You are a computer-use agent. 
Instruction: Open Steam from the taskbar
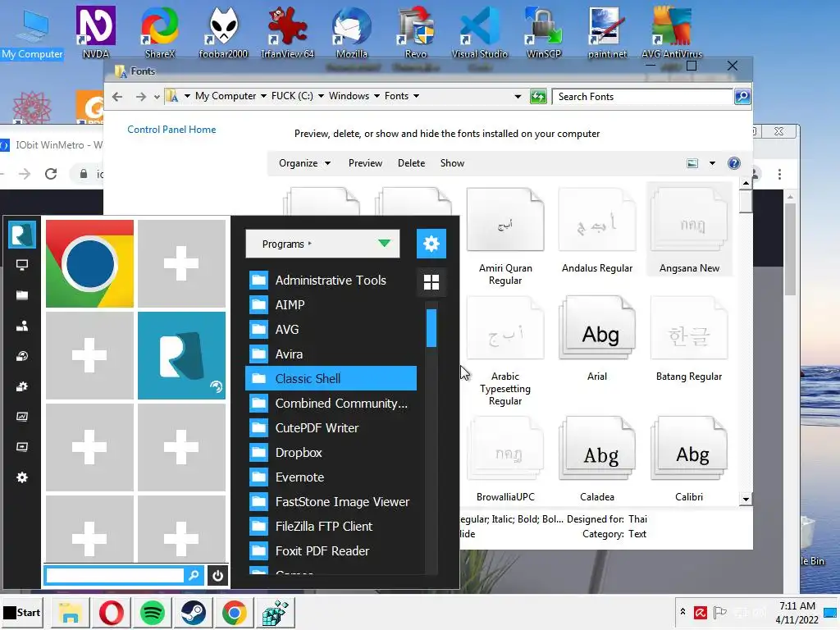coord(194,613)
